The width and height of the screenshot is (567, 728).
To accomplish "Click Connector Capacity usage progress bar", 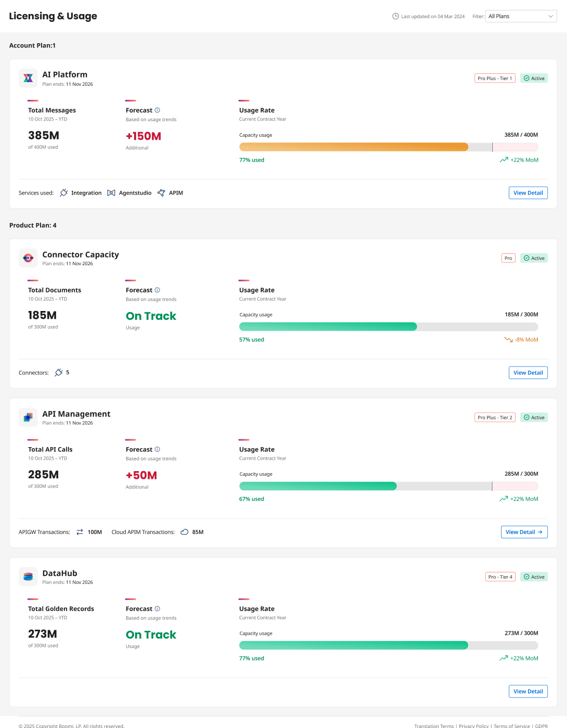I will [389, 327].
